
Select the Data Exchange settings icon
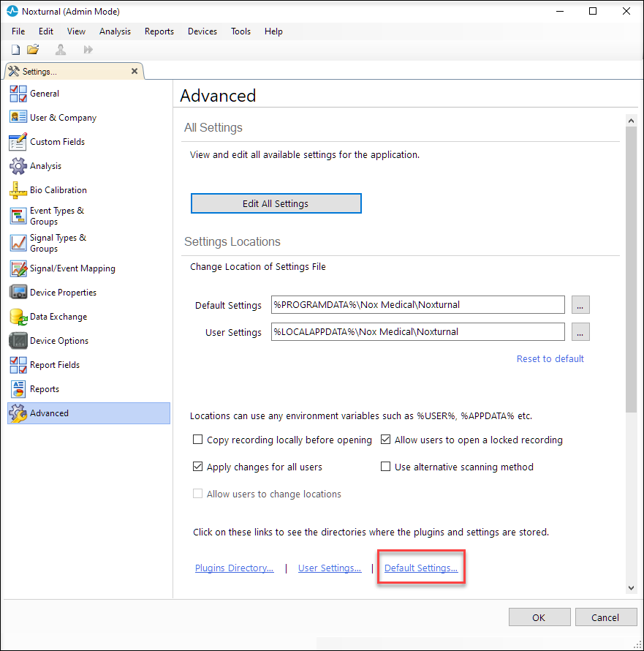20,316
